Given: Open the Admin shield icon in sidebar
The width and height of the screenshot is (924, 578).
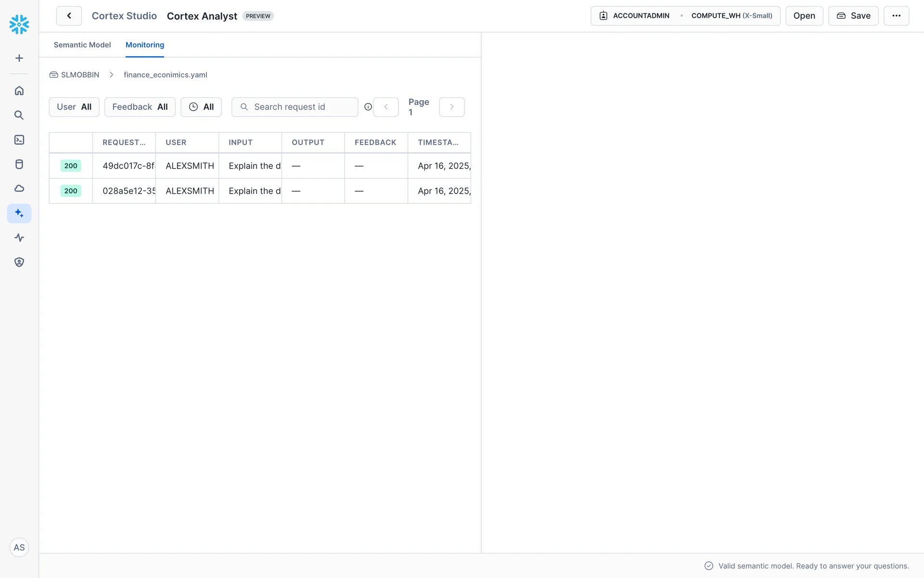Looking at the screenshot, I should tap(19, 262).
